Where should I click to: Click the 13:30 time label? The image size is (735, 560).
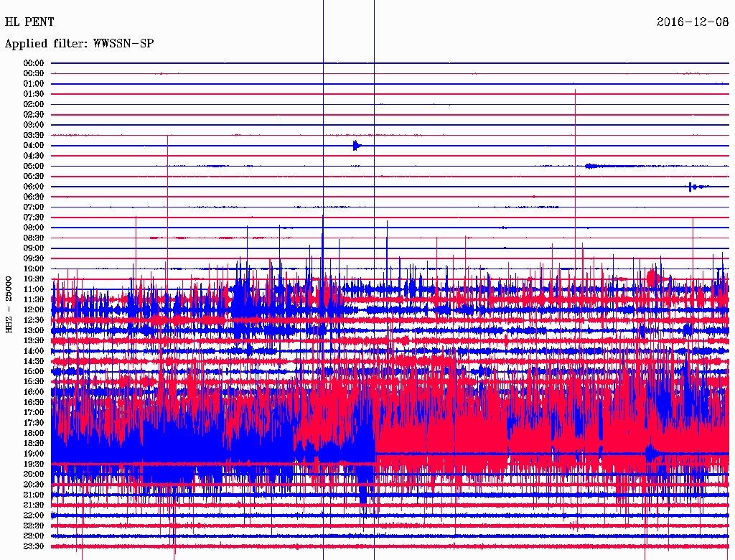click(x=34, y=340)
